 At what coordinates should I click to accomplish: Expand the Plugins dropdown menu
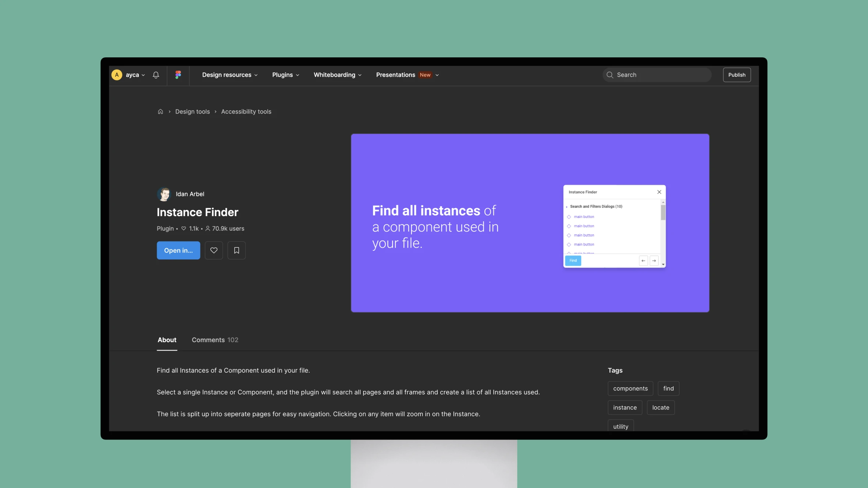pyautogui.click(x=285, y=75)
